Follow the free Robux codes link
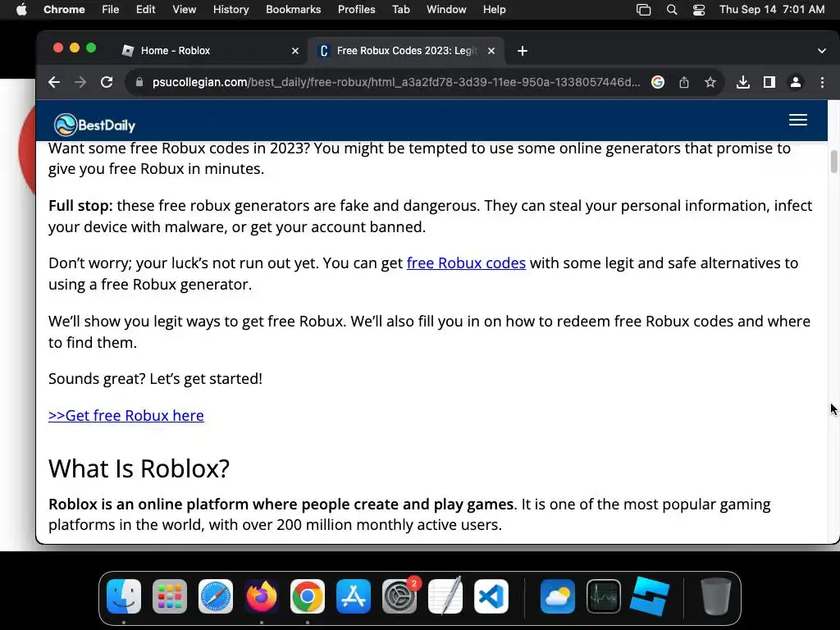The width and height of the screenshot is (840, 630). (x=466, y=263)
